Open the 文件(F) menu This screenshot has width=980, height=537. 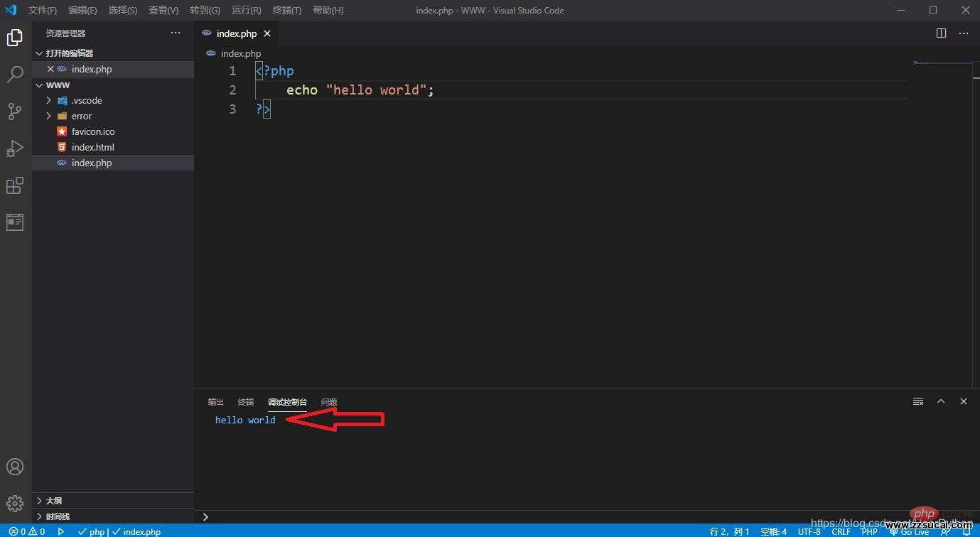click(x=43, y=10)
